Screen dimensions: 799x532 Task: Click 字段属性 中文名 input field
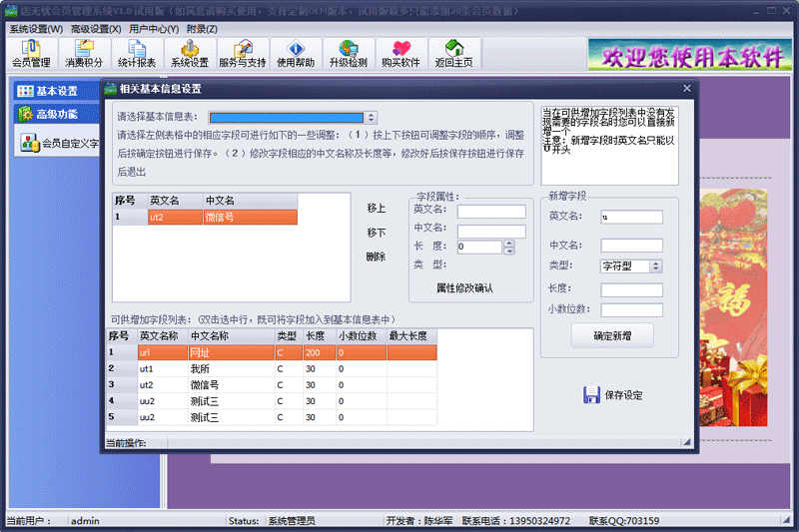(x=491, y=232)
